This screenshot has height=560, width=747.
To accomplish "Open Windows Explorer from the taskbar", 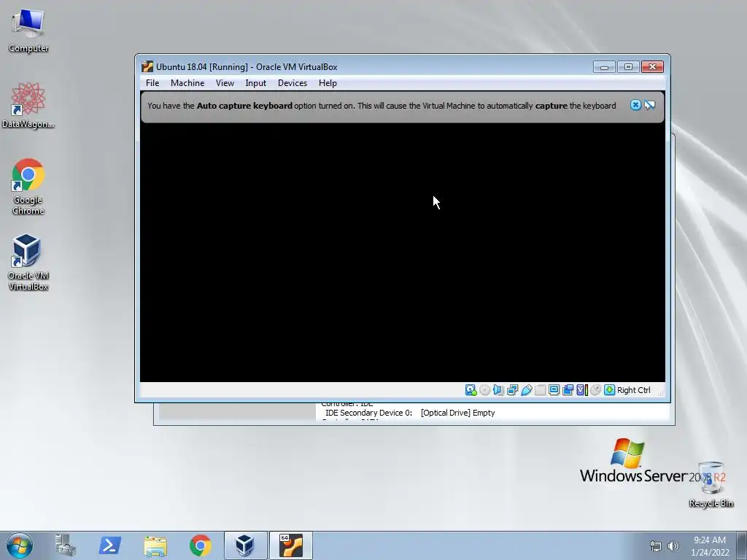I will [155, 545].
